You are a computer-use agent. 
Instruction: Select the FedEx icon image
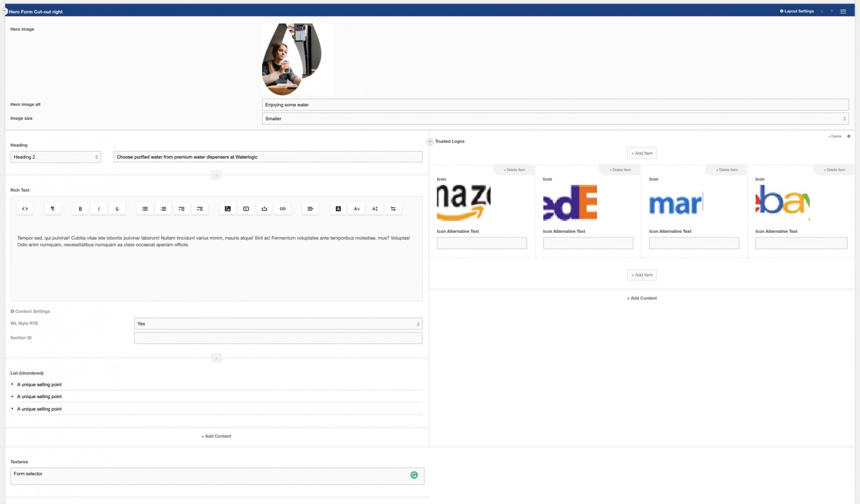pyautogui.click(x=570, y=203)
